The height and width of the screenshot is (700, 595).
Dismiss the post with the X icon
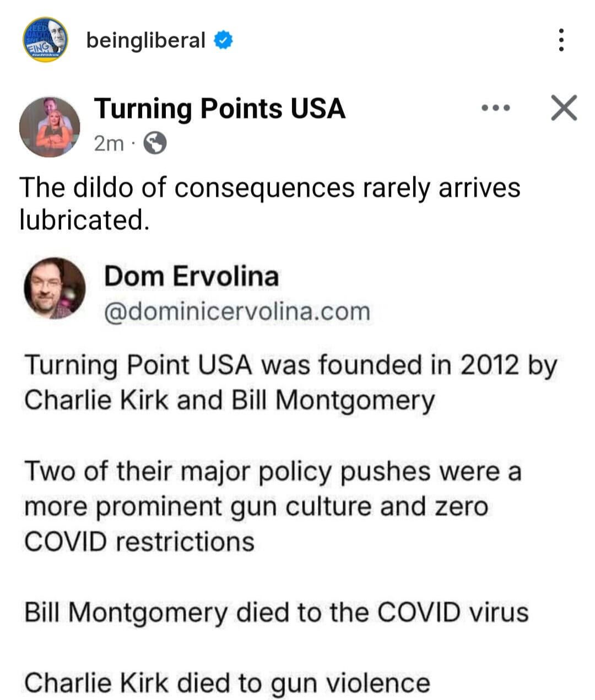pyautogui.click(x=564, y=107)
